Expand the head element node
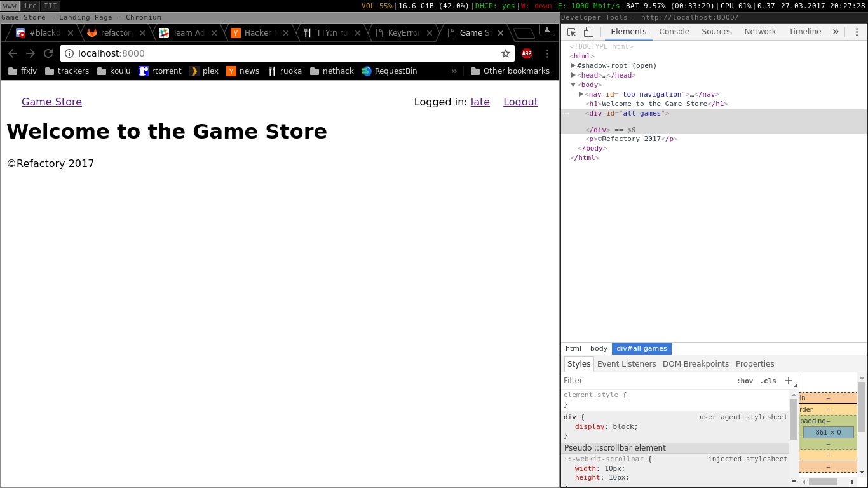The height and width of the screenshot is (488, 868). (x=573, y=75)
